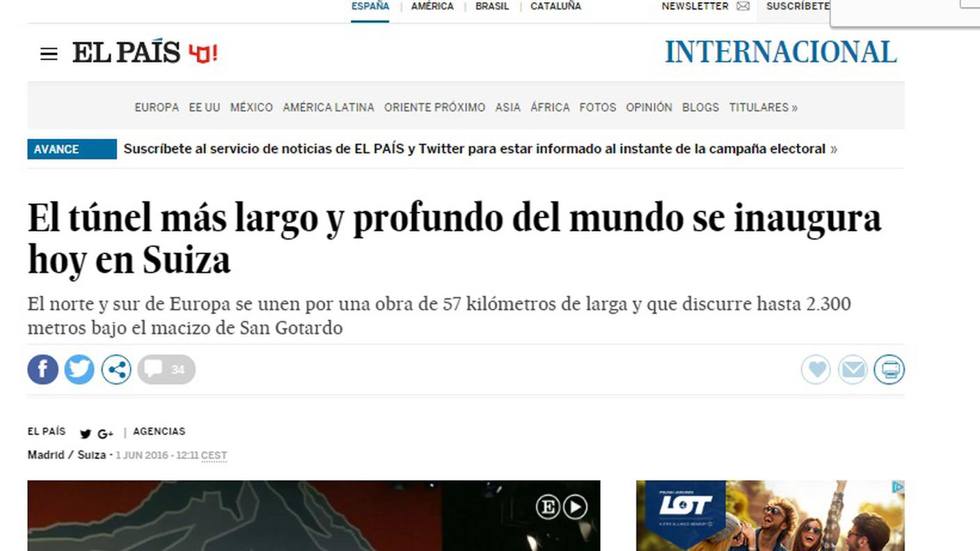
Task: Click the article subtitle about San Gotardo
Action: tap(439, 316)
